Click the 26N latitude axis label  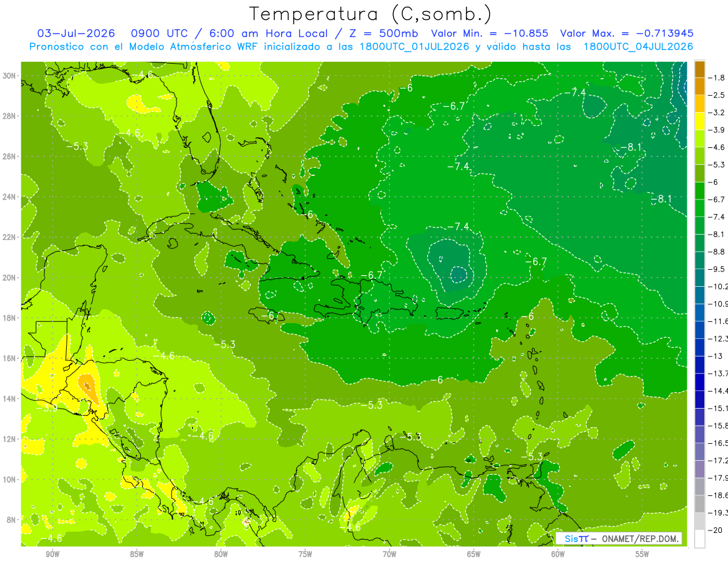[x=9, y=156]
